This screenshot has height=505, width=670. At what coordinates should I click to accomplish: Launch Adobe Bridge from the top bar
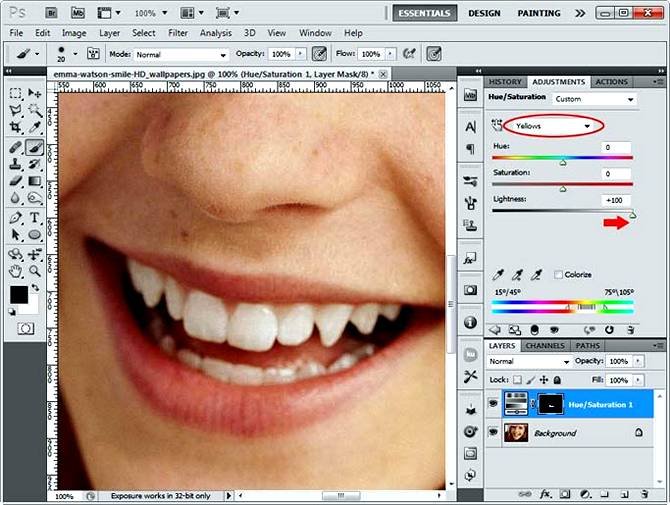click(x=50, y=14)
